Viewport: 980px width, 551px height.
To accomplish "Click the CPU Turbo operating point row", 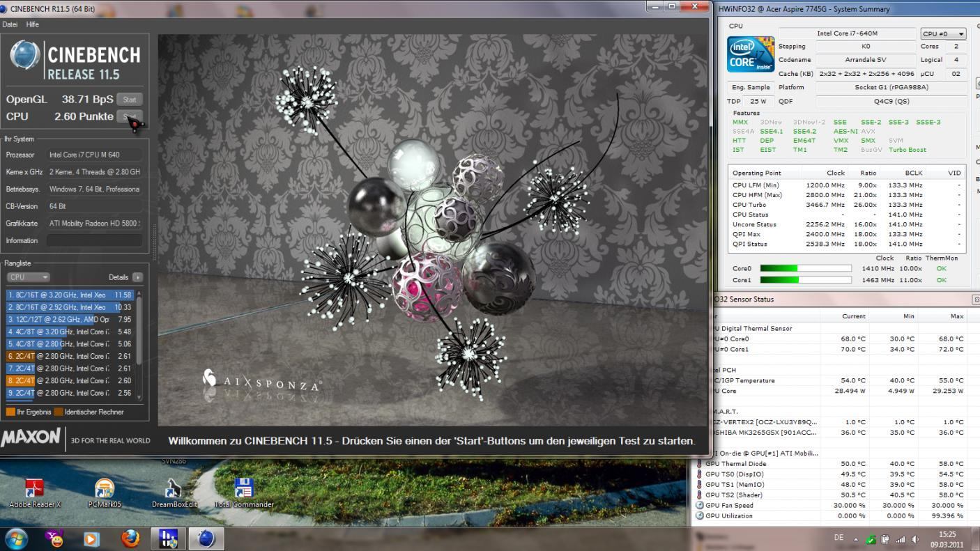I will [x=848, y=205].
